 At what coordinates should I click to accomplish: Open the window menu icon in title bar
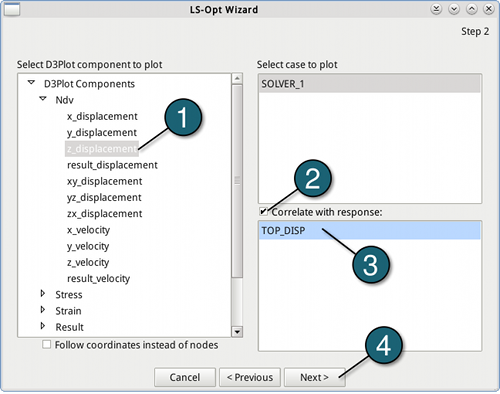click(12, 9)
